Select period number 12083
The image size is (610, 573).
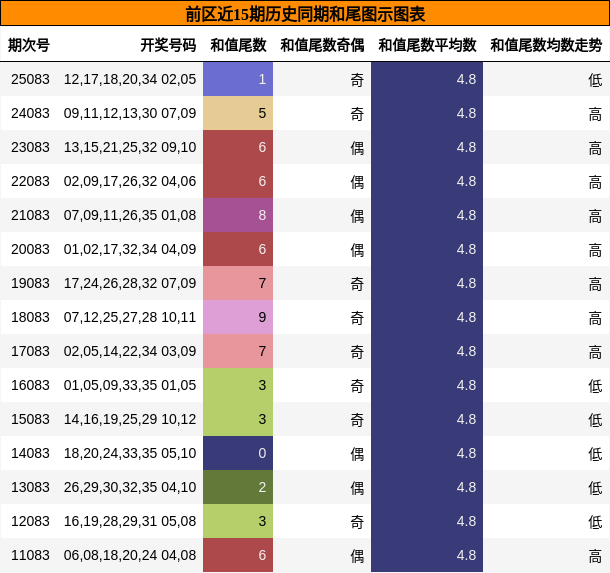click(30, 521)
